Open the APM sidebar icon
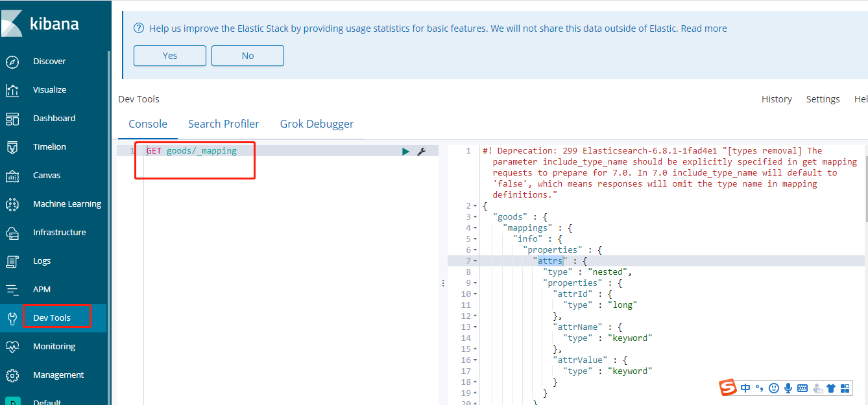This screenshot has height=405, width=868. coord(12,290)
